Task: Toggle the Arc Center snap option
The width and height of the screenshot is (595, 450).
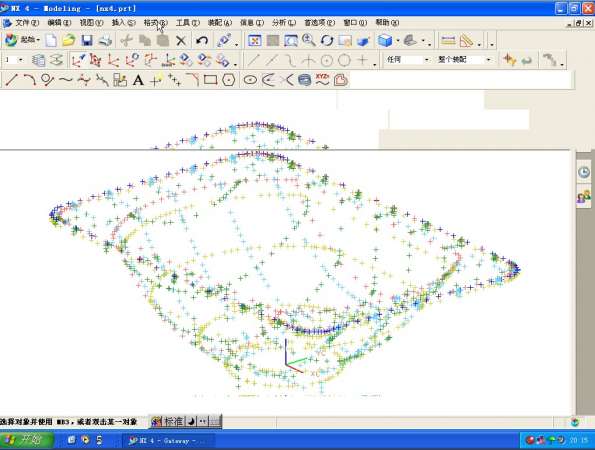Action: click(x=326, y=60)
